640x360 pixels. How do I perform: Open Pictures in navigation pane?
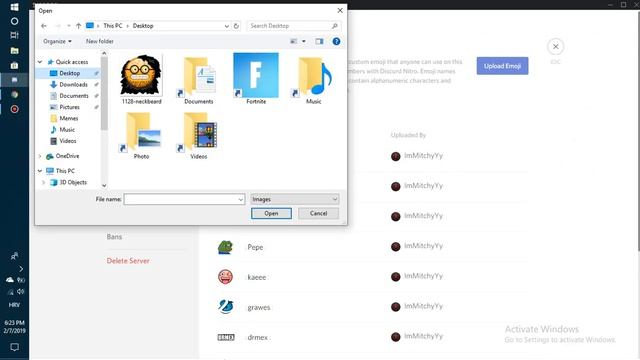69,107
